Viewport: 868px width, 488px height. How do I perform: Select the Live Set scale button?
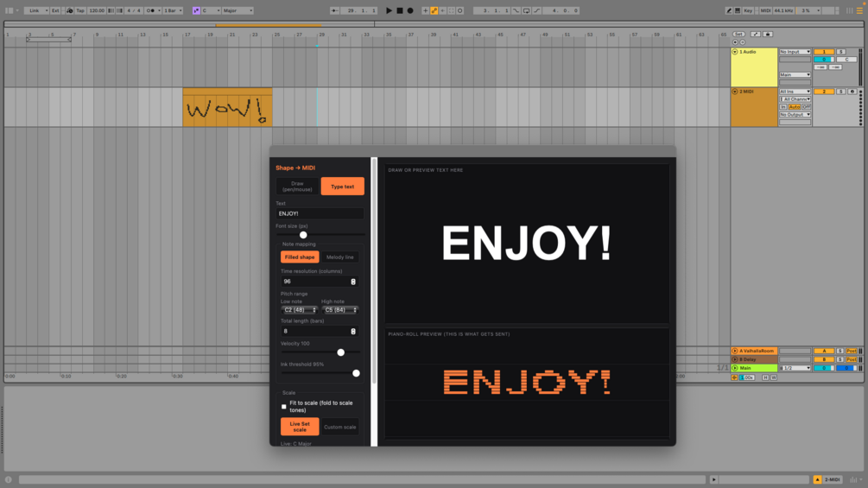(x=300, y=427)
